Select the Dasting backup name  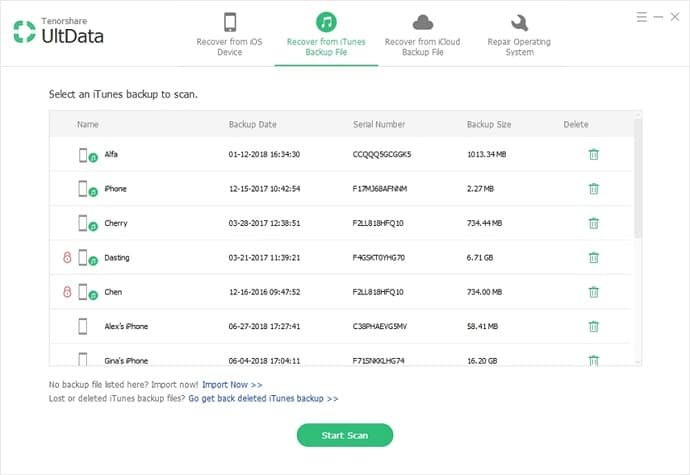(x=117, y=258)
